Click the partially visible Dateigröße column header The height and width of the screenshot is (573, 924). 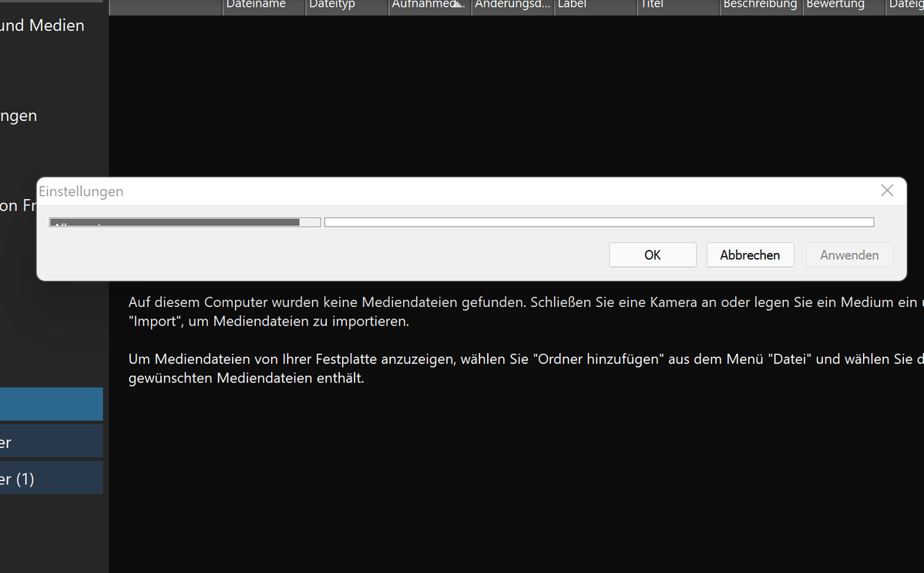pyautogui.click(x=906, y=6)
